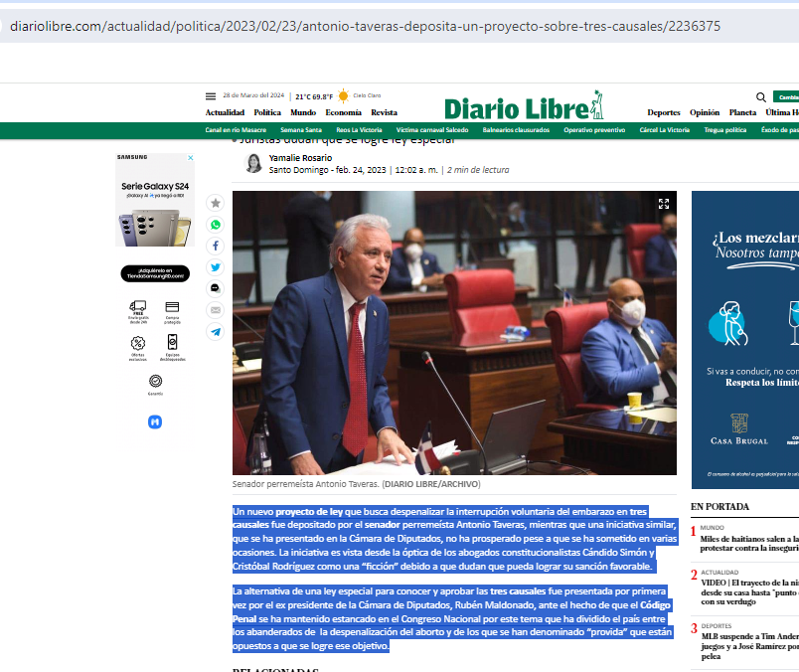Click author name Yamalie Rosario
The image size is (799, 672).
click(x=301, y=158)
